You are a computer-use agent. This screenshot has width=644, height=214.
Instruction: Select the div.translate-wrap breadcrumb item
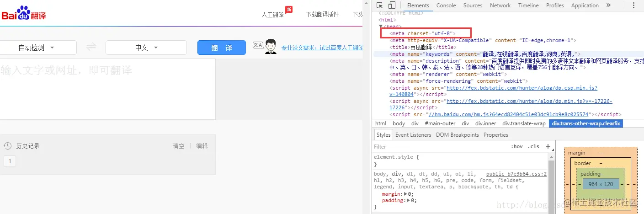pos(524,123)
